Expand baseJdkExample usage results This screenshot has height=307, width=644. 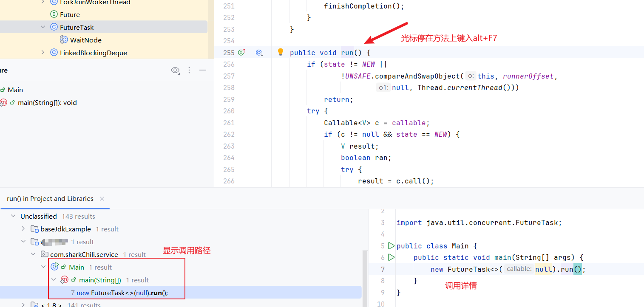click(x=23, y=229)
